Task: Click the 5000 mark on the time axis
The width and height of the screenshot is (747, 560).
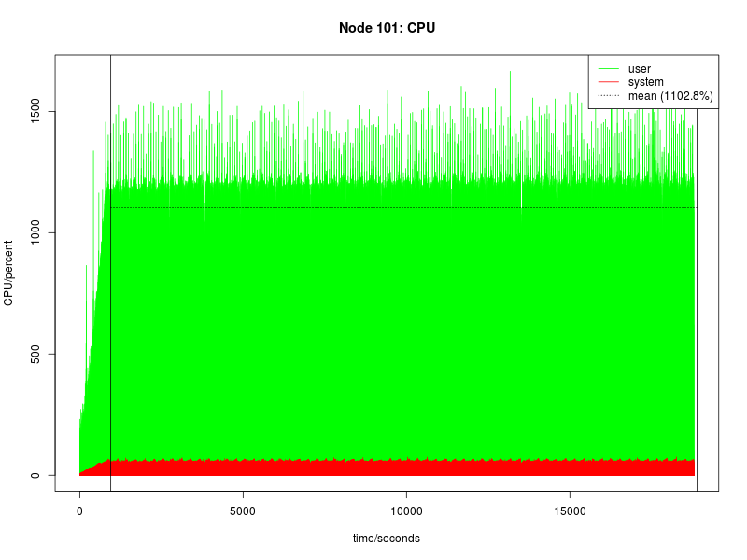Action: click(x=244, y=510)
